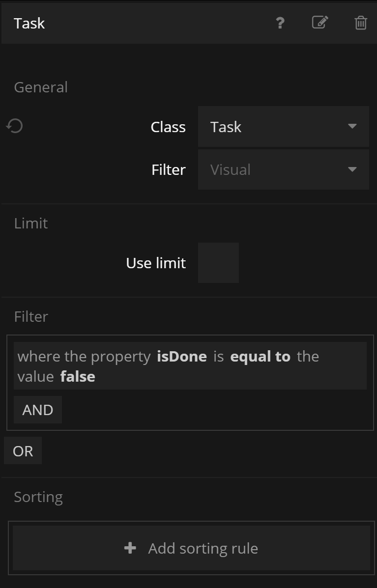
Task: Enable the Use limit checkbox
Action: [218, 263]
